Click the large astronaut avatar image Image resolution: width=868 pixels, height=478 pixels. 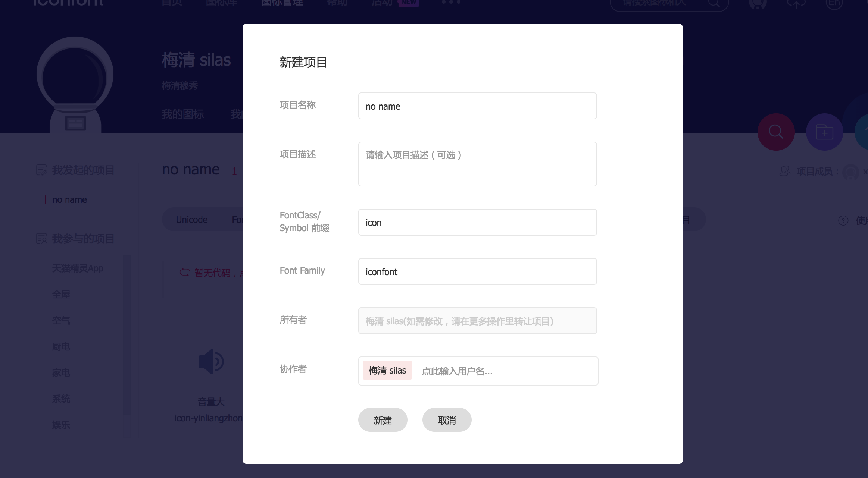pos(75,85)
